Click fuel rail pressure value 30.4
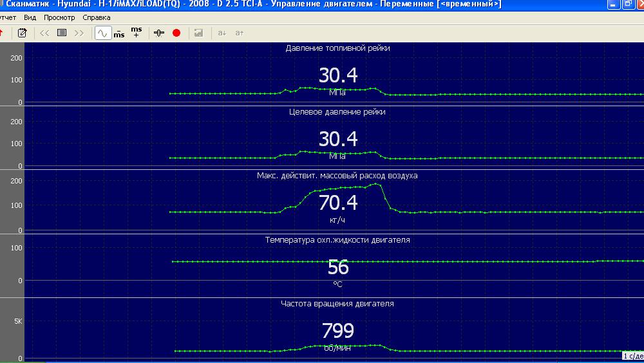This screenshot has width=644, height=363. coord(338,75)
